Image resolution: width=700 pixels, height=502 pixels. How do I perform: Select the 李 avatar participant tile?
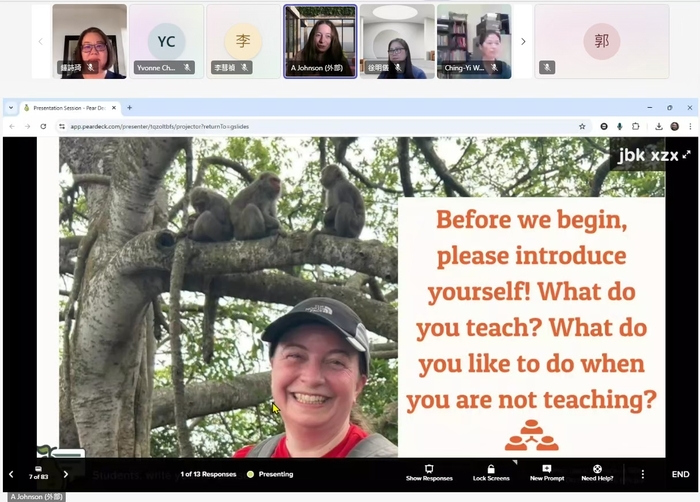coord(243,42)
